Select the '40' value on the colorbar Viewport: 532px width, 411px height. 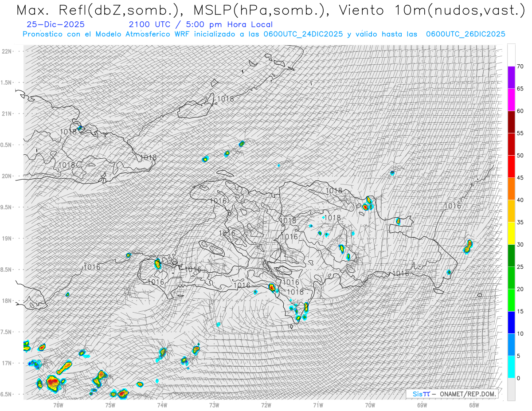[x=520, y=200]
